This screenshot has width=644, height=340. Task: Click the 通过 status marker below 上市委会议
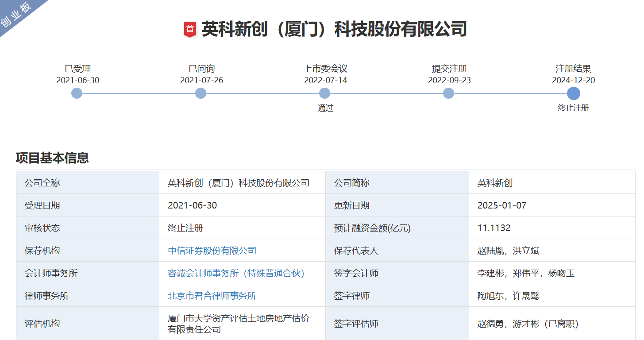click(x=324, y=108)
